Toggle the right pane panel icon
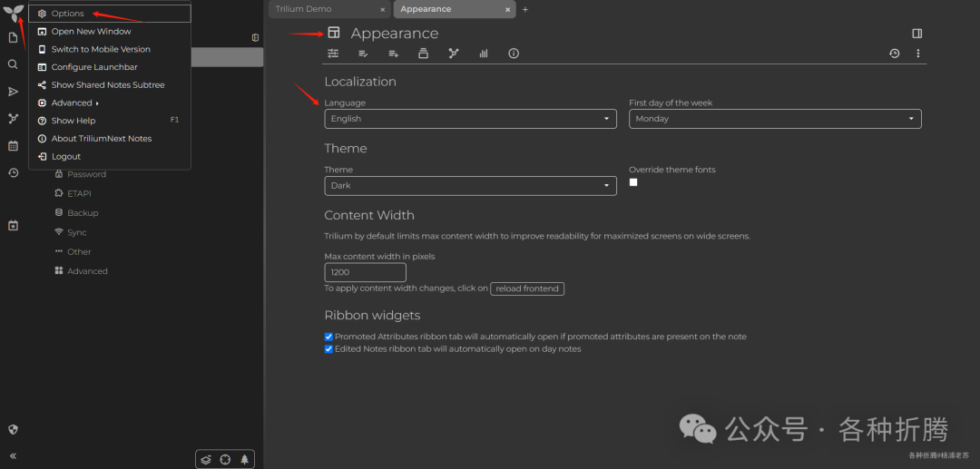 pyautogui.click(x=916, y=34)
